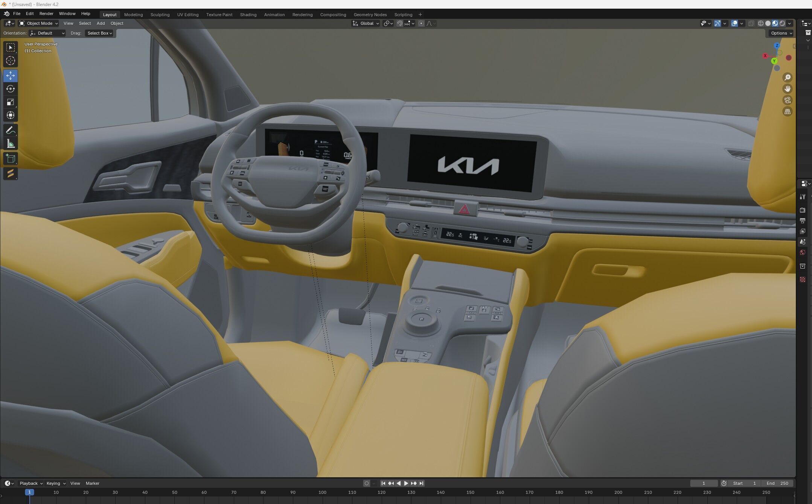The height and width of the screenshot is (504, 812).
Task: Switch to the Modeling workspace tab
Action: [x=133, y=15]
